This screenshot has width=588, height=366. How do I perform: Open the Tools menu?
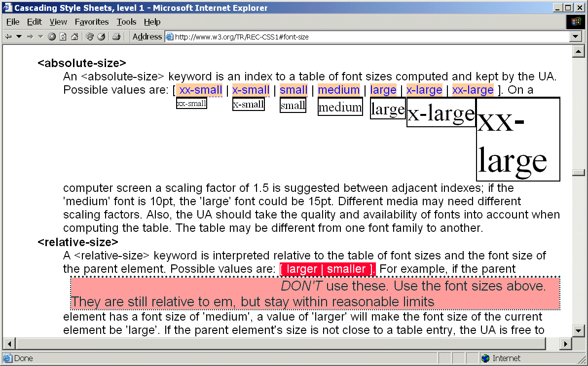tap(126, 22)
